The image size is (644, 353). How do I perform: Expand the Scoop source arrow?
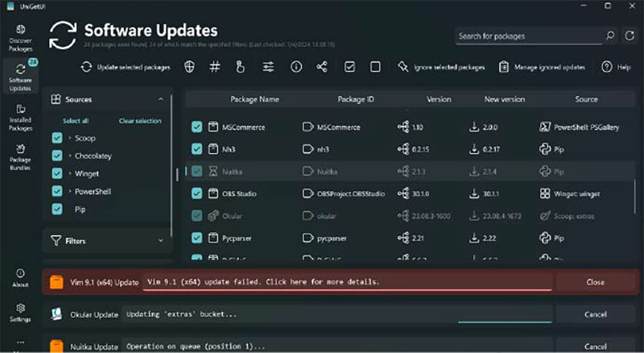pos(70,138)
